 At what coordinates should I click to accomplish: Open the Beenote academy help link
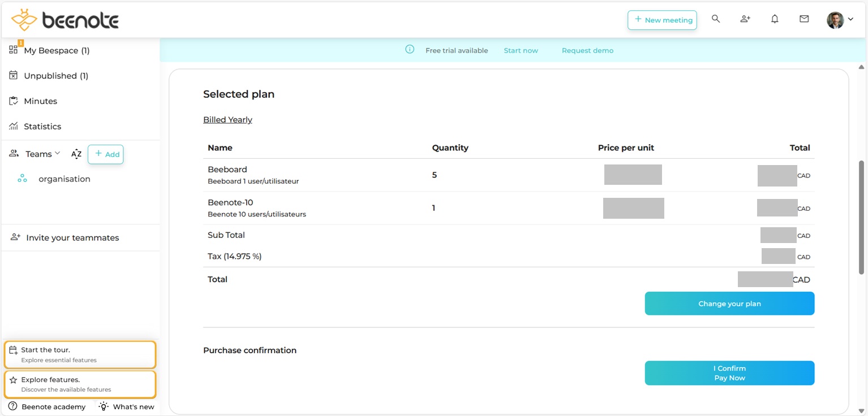point(48,406)
